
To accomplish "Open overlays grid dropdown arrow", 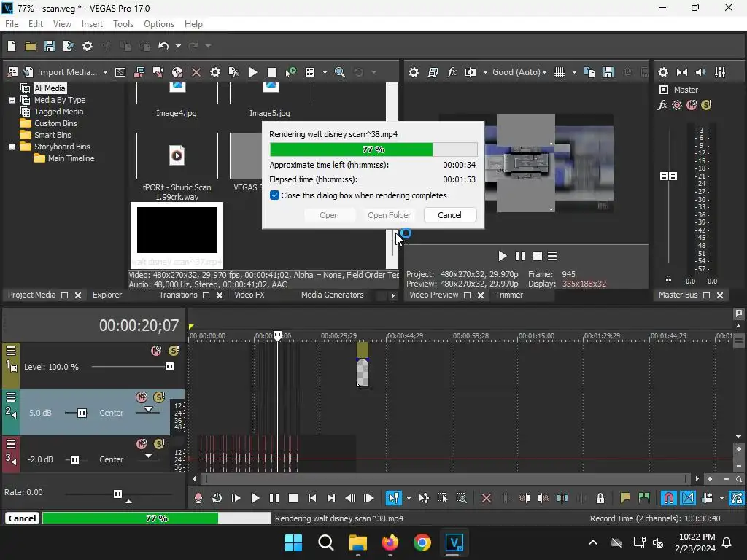I will [x=574, y=72].
